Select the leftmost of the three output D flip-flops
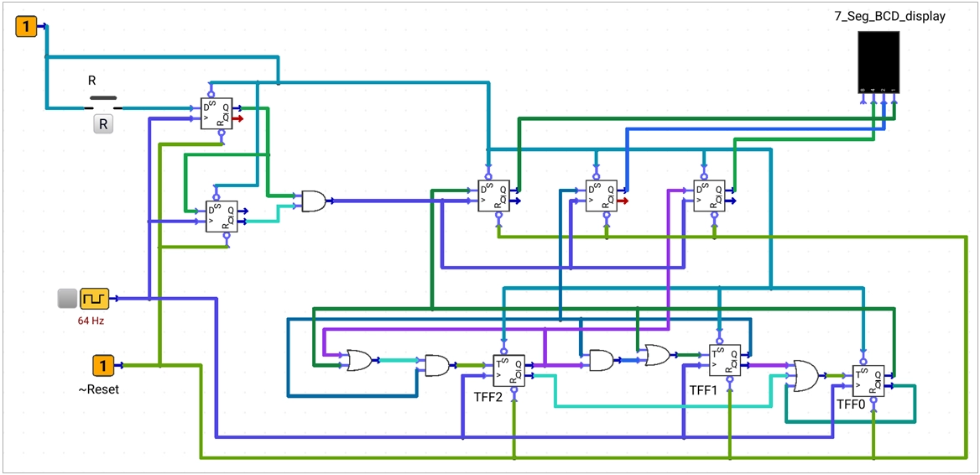 click(493, 196)
